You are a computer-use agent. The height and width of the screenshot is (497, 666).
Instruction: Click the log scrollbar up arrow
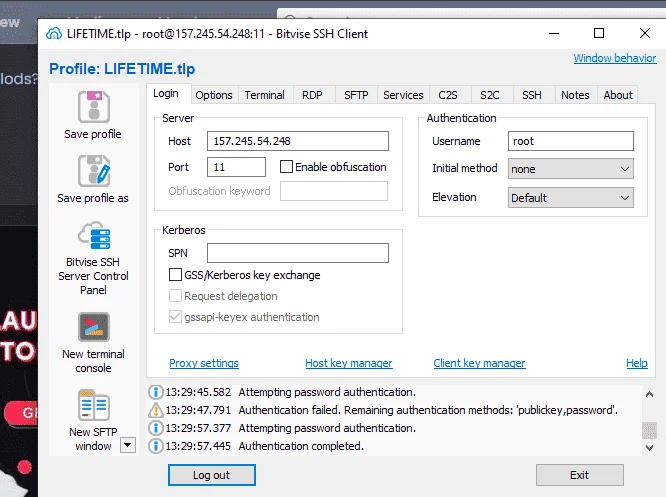click(x=649, y=394)
